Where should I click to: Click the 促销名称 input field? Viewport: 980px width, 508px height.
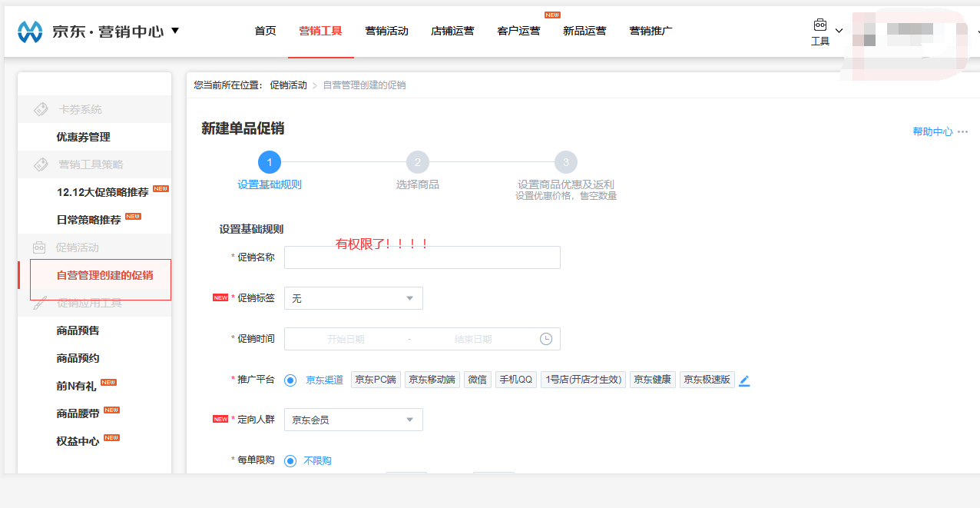pos(422,257)
